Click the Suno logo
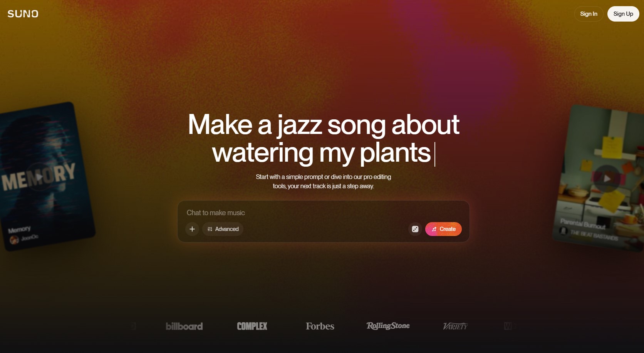The image size is (644, 353). pos(23,14)
